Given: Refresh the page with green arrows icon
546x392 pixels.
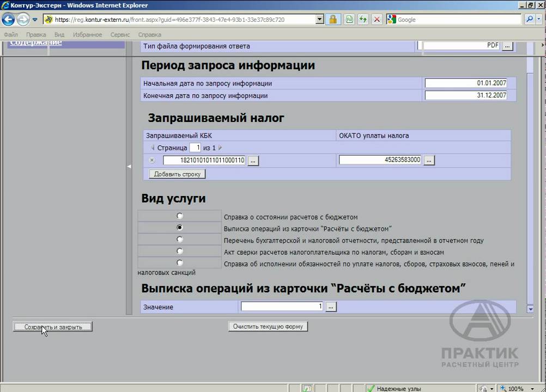Looking at the screenshot, I should coord(363,20).
